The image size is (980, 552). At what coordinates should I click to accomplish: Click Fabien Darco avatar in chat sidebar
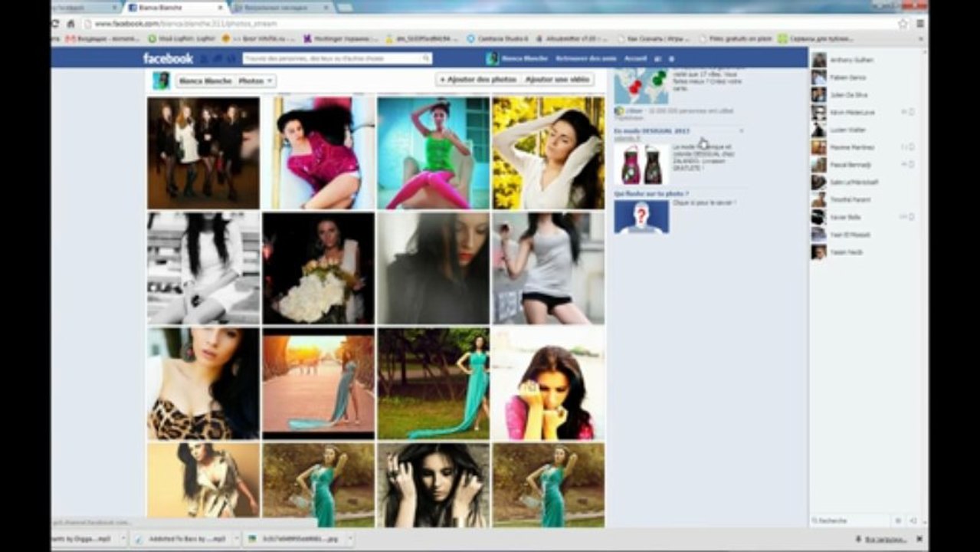(x=819, y=77)
